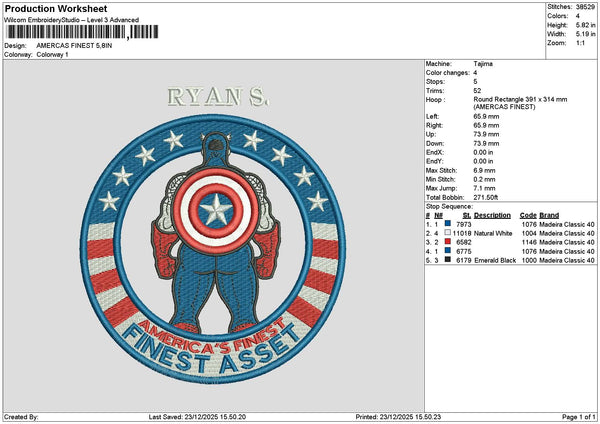Screen dimensions: 600x424
Task: Click the 'St.' column header
Action: [467, 215]
